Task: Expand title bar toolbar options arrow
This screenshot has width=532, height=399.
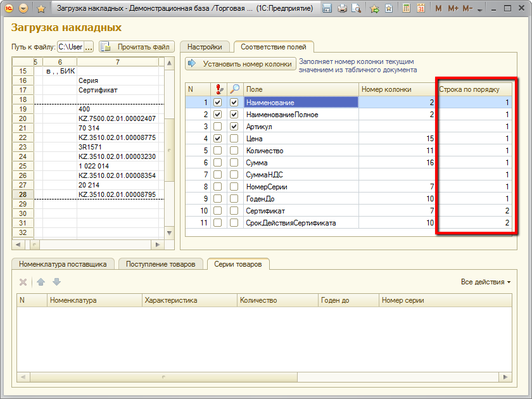Action: click(x=479, y=10)
